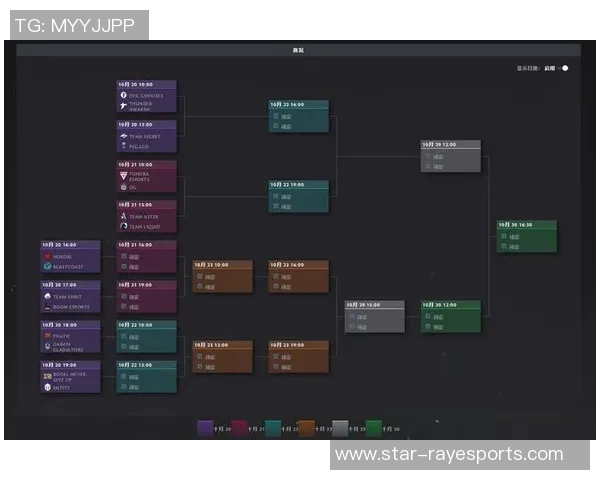Image resolution: width=600 pixels, height=480 pixels.
Task: Click the Oct 20 17:00 match header
Action: tap(71, 285)
